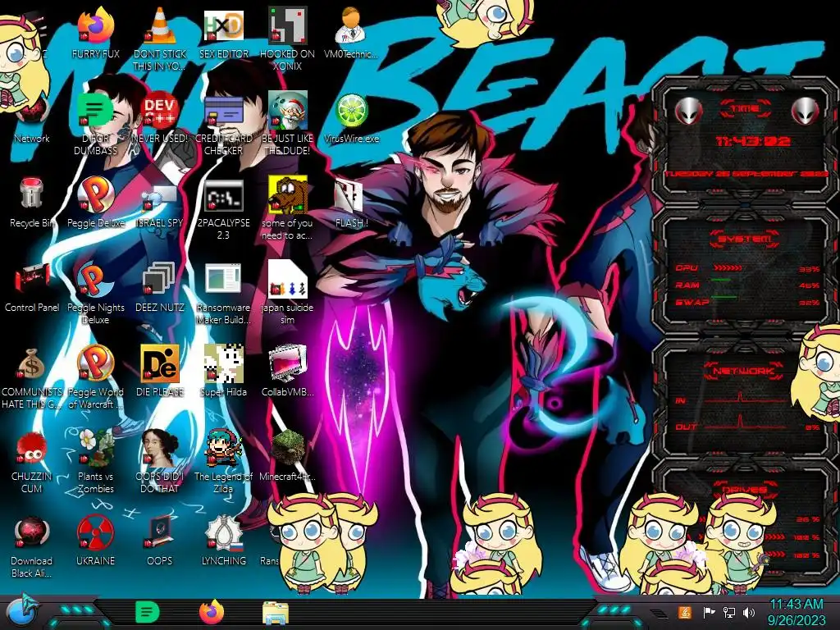The width and height of the screenshot is (840, 630).
Task: Open the volume speaker tray icon
Action: [x=749, y=612]
